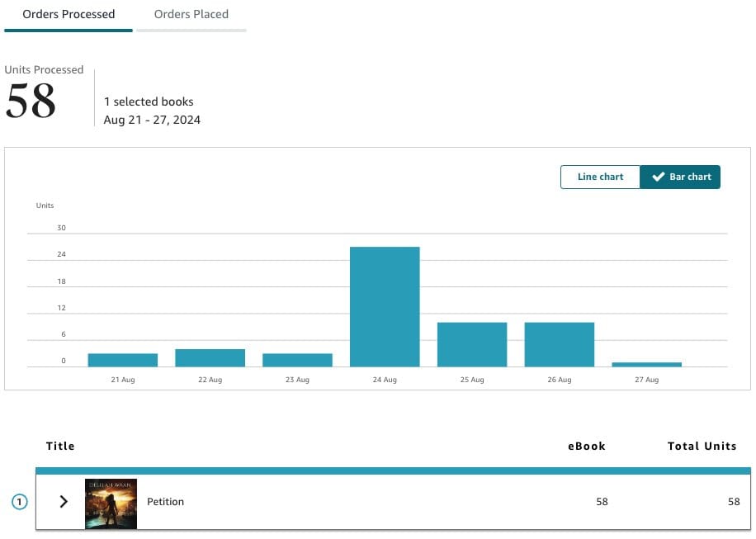Click the Petition title link
This screenshot has height=539, width=756.
[168, 501]
